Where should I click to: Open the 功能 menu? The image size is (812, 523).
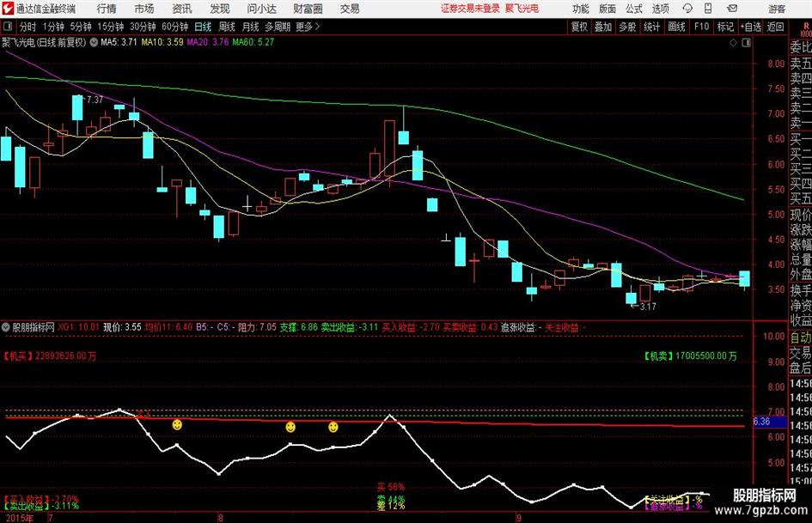581,9
